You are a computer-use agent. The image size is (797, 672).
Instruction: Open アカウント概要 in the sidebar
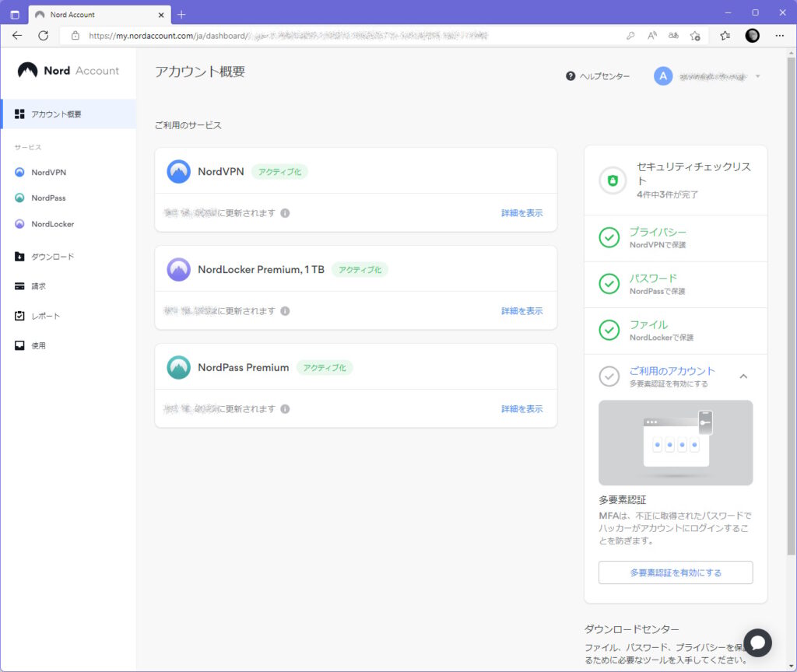(x=69, y=114)
